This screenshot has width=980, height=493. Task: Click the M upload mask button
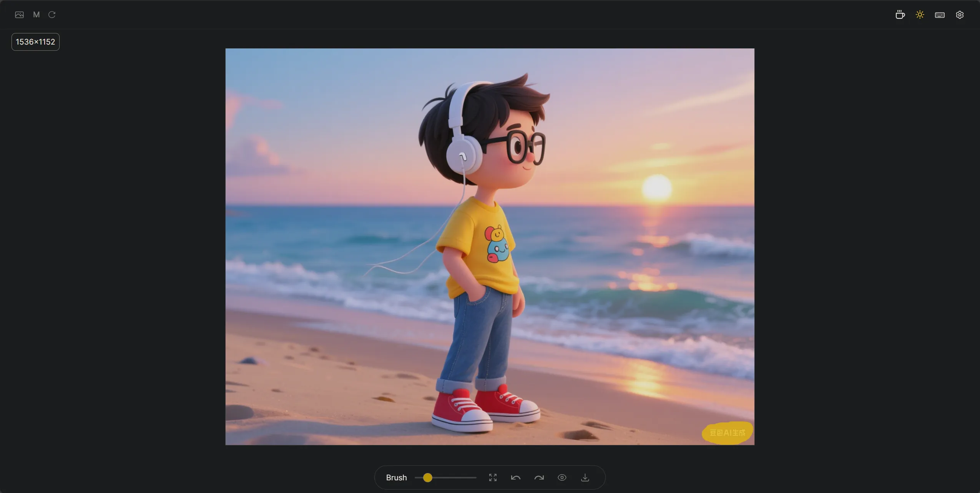point(37,15)
